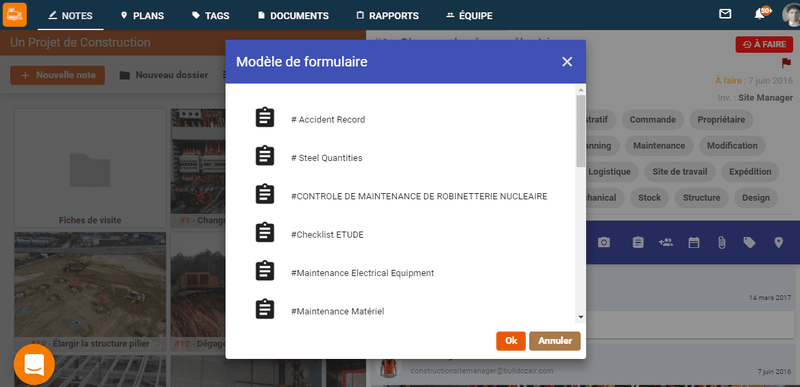Select the # Accident Record template
This screenshot has height=387, width=800.
click(328, 120)
